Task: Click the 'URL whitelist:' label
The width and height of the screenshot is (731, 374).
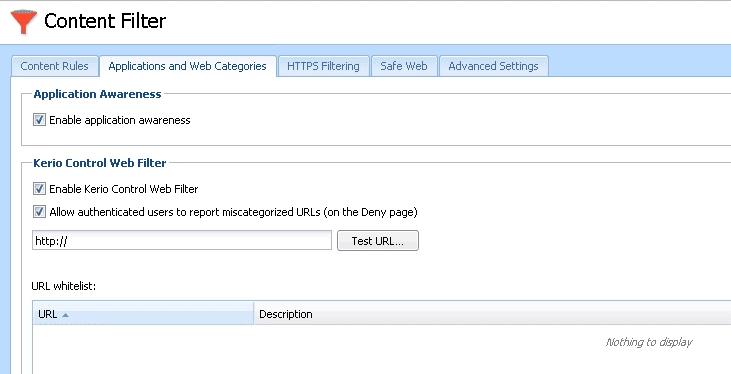Action: point(63,286)
